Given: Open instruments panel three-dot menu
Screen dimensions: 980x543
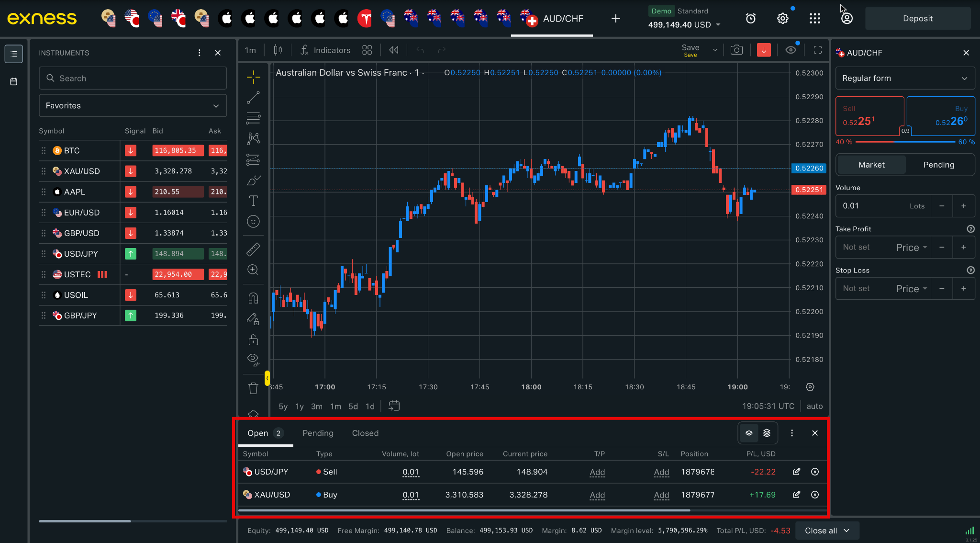Looking at the screenshot, I should tap(200, 53).
